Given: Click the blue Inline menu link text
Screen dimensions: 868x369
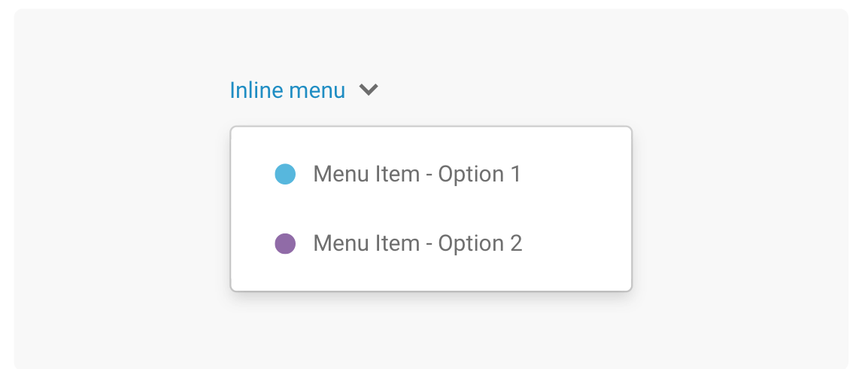Looking at the screenshot, I should pyautogui.click(x=287, y=90).
